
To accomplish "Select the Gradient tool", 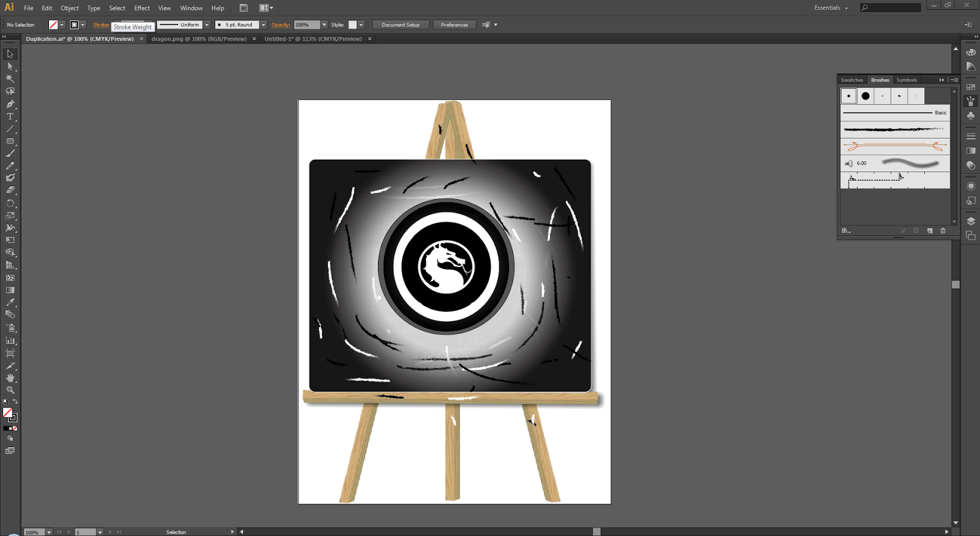I will pos(10,290).
